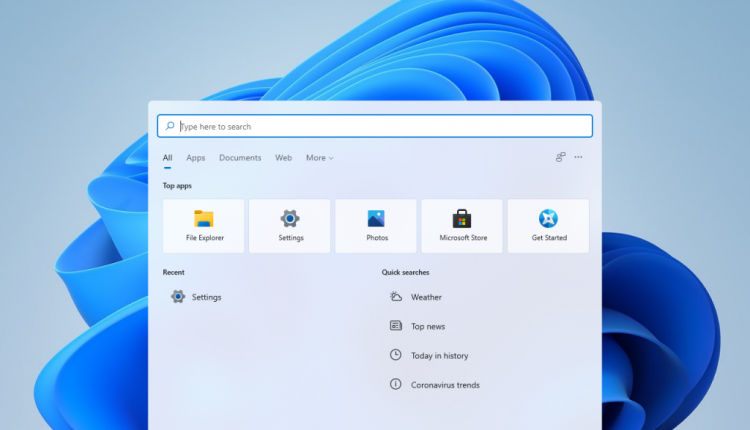This screenshot has width=750, height=430.
Task: Open the three-dot more options menu
Action: 578,157
